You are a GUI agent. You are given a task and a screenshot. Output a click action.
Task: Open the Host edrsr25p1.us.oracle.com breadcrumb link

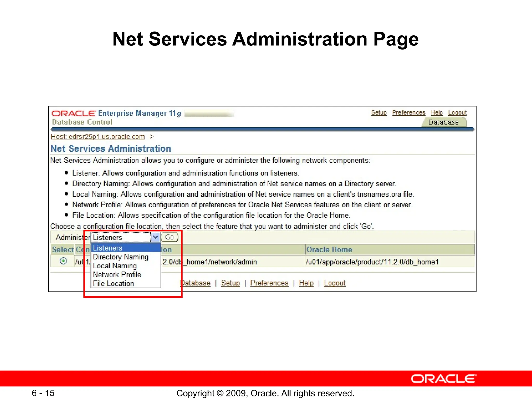[x=98, y=137]
